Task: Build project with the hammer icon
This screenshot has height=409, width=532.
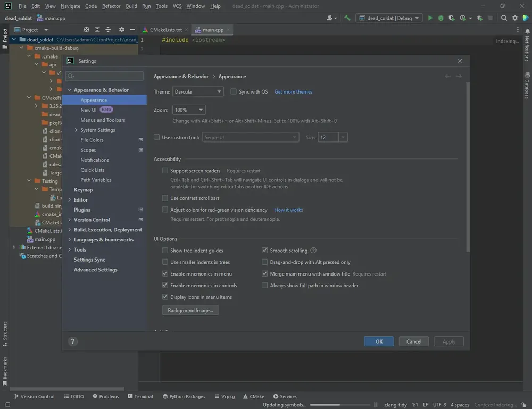Action: 347,18
